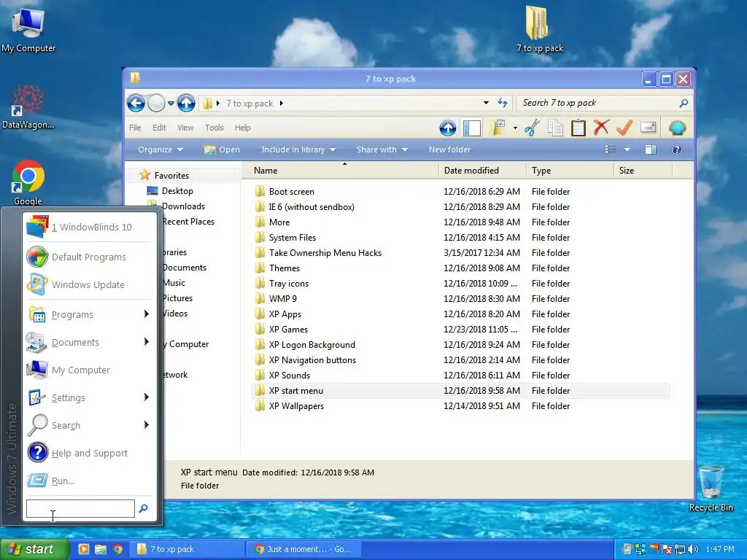747x560 pixels.
Task: Open Help and Support in start menu
Action: 88,453
